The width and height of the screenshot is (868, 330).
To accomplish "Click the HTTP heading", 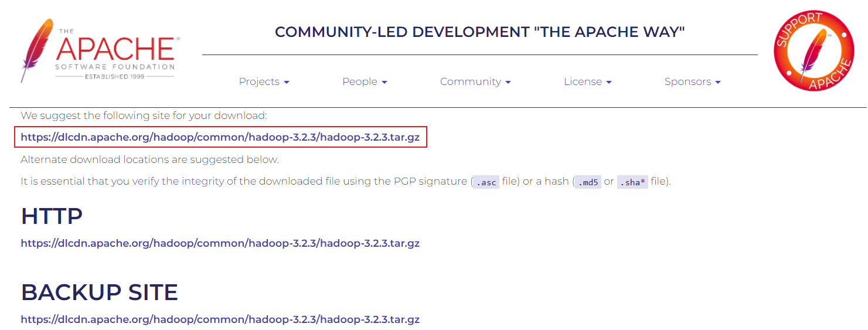I will [x=52, y=216].
